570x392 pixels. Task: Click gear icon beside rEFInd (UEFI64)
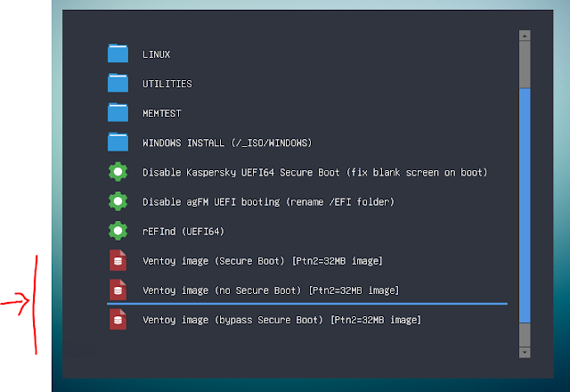[x=118, y=231]
